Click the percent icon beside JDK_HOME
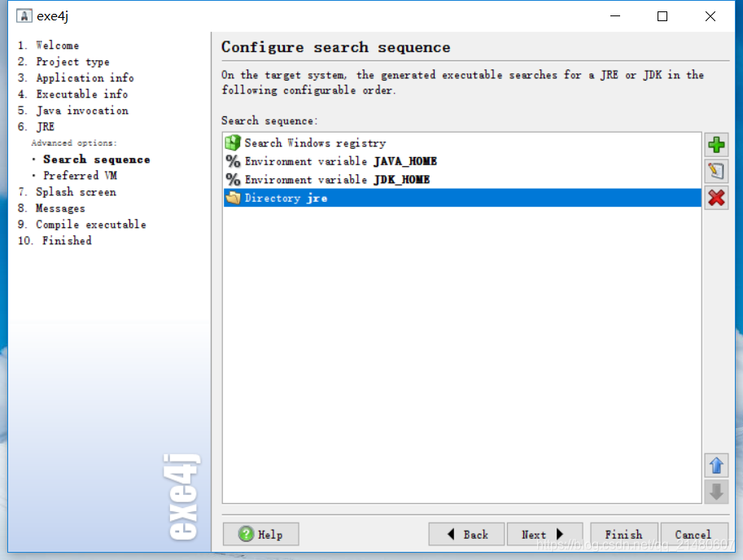Screen dimensions: 743x560 click(233, 180)
